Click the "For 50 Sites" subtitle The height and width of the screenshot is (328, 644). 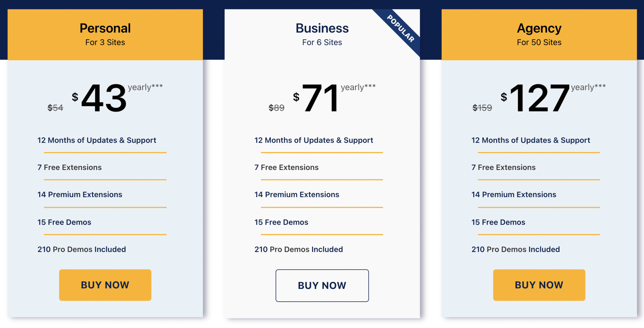[x=539, y=42]
